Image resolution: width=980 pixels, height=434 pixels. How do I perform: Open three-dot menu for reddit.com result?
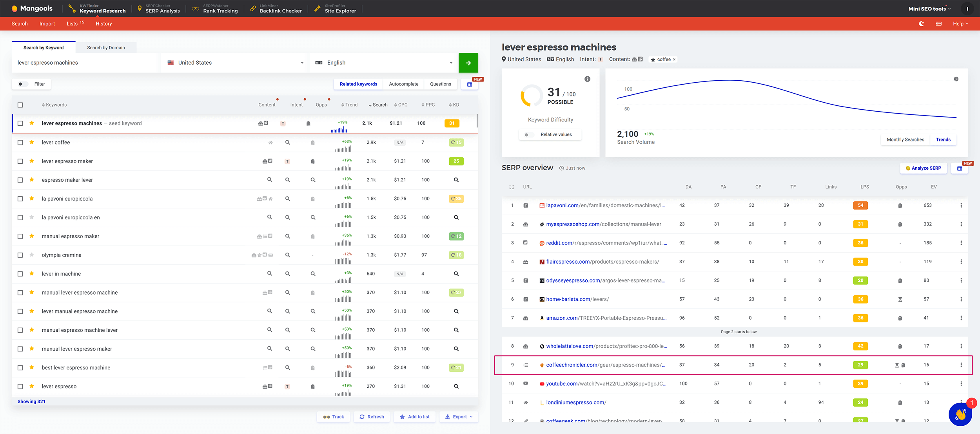pos(961,243)
